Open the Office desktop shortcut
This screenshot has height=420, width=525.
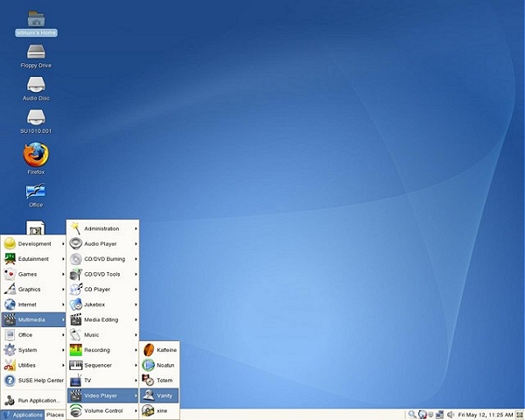point(36,192)
